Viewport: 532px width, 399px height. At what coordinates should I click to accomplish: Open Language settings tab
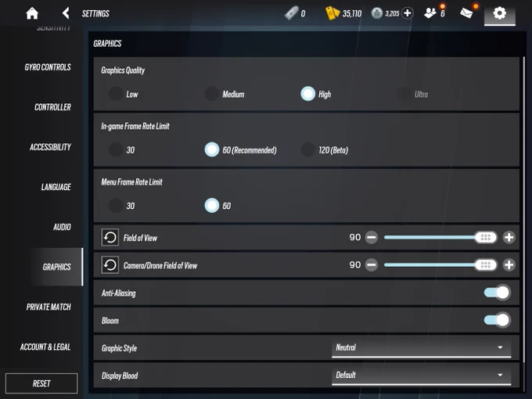pos(56,187)
